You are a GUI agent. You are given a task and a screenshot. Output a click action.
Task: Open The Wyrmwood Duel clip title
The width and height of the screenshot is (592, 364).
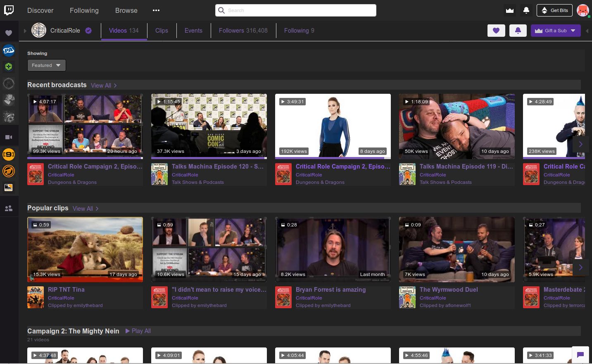tap(449, 290)
